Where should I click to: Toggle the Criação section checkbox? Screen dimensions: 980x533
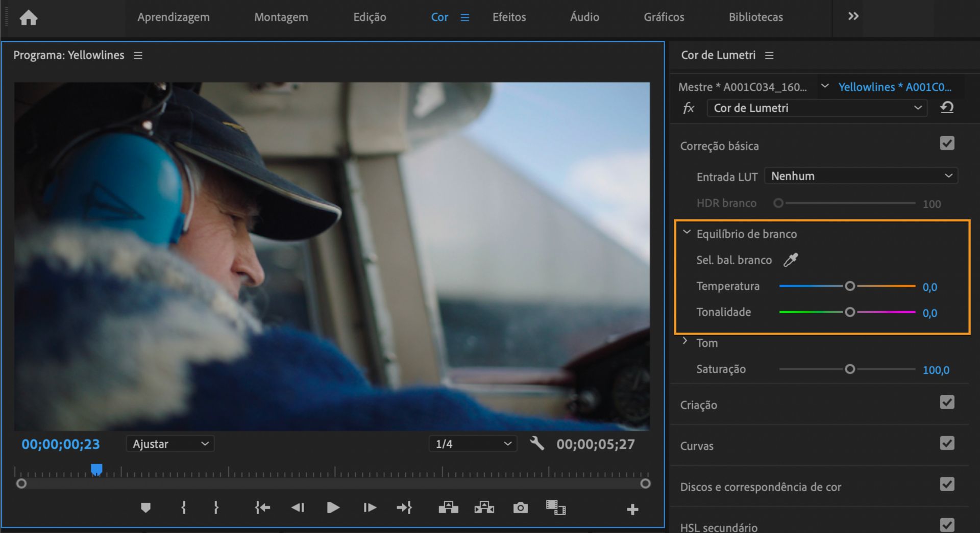(947, 402)
